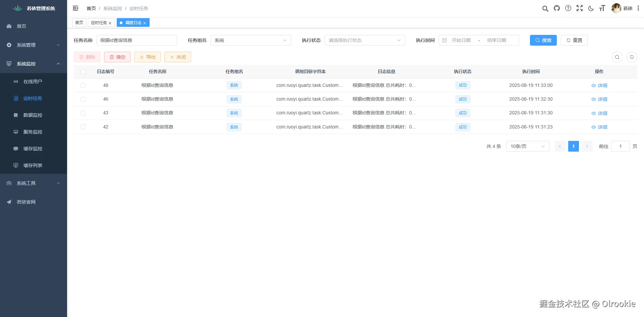The height and width of the screenshot is (317, 644).
Task: Toggle fullscreen mode icon
Action: (x=580, y=8)
